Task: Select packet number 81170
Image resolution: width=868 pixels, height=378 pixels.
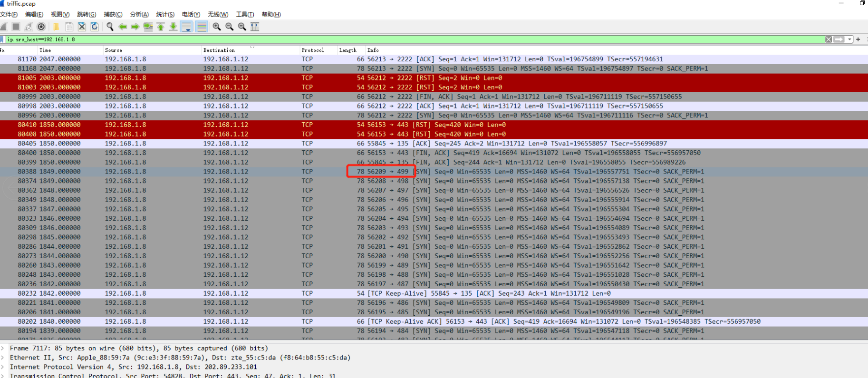Action: click(x=434, y=59)
